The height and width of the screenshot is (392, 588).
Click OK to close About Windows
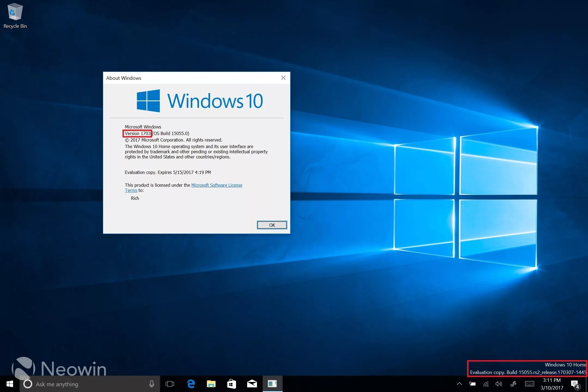272,225
